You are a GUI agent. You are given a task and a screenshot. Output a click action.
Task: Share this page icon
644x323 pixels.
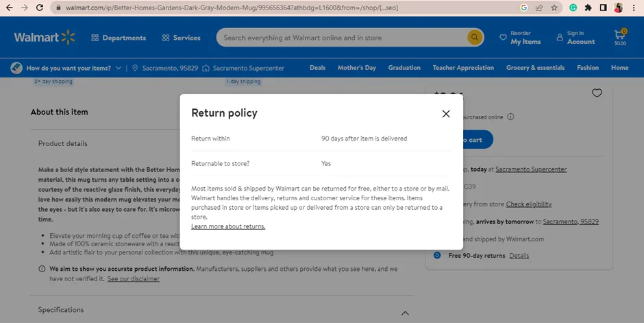pos(539,8)
